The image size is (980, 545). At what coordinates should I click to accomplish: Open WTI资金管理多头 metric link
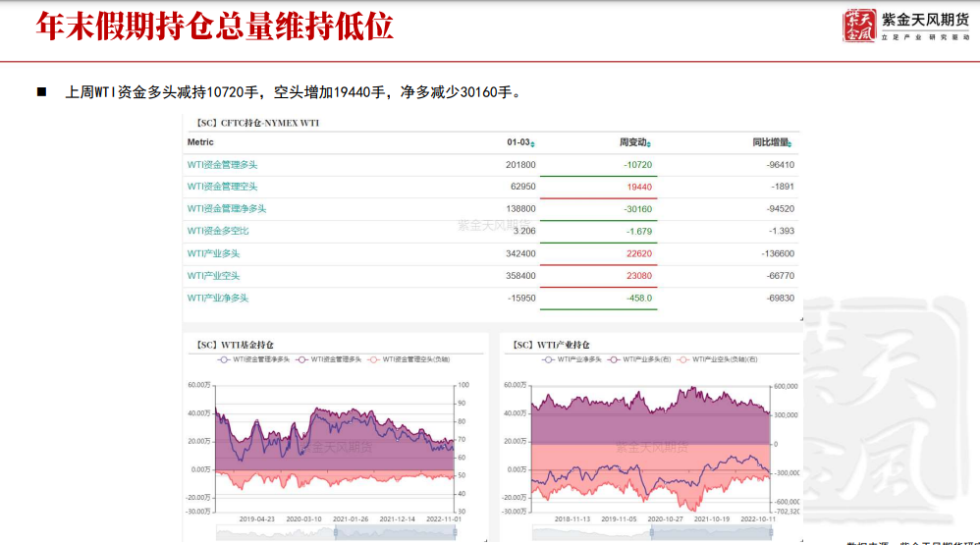tap(222, 165)
